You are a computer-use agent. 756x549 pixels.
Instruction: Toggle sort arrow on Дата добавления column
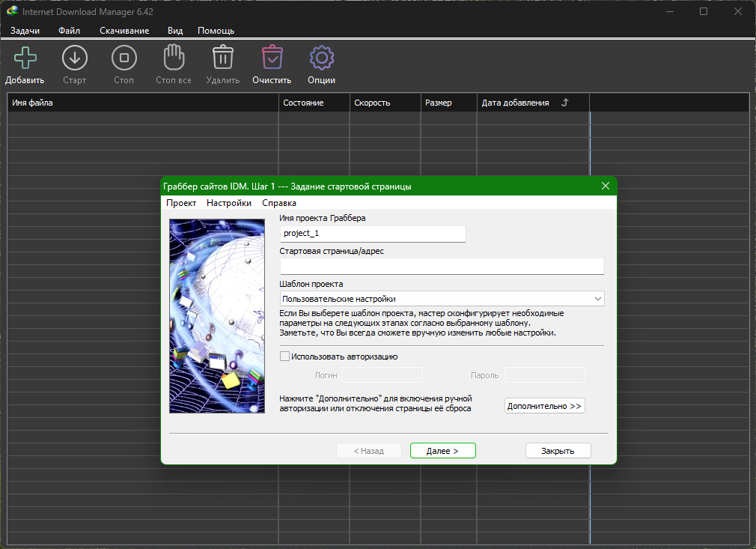click(565, 103)
